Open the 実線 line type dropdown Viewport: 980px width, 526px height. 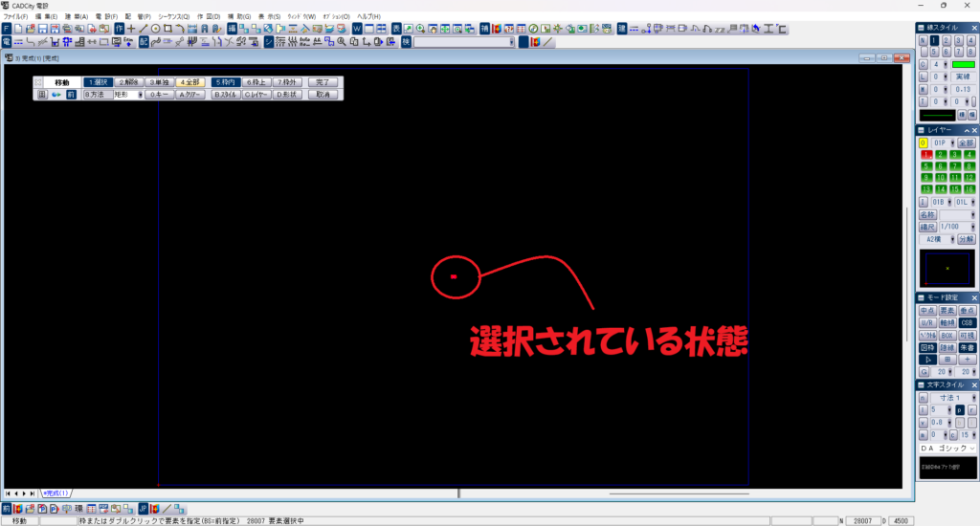click(x=963, y=77)
